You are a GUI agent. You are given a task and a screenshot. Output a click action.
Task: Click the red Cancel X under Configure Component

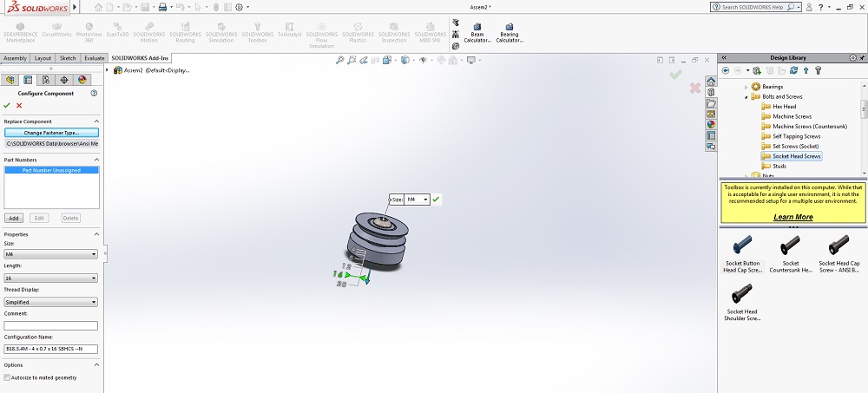click(19, 105)
